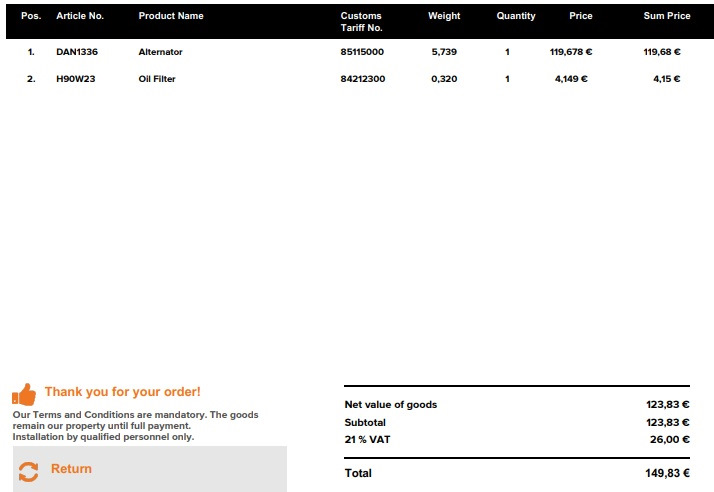Click the orange thumbs-up icon
The image size is (714, 492).
click(24, 395)
